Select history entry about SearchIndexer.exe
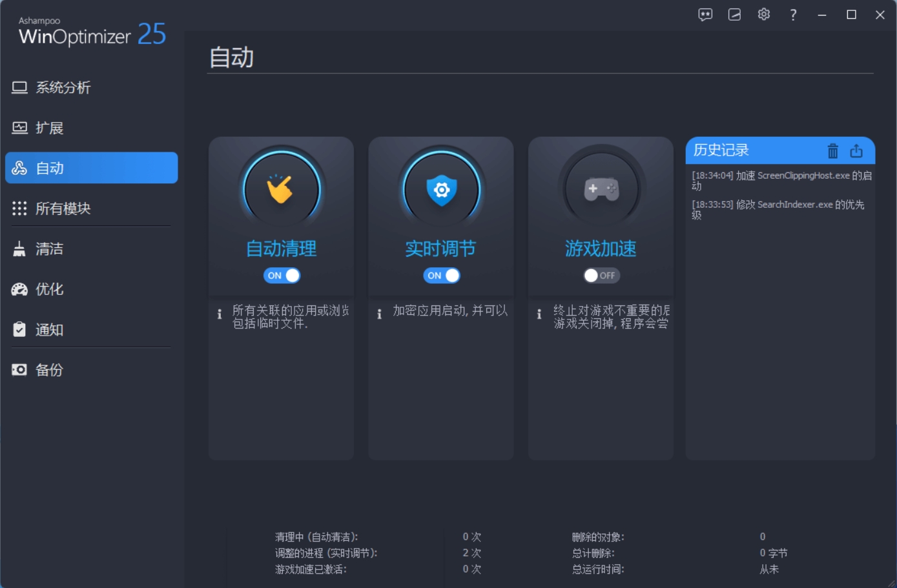This screenshot has width=897, height=588. pyautogui.click(x=778, y=210)
